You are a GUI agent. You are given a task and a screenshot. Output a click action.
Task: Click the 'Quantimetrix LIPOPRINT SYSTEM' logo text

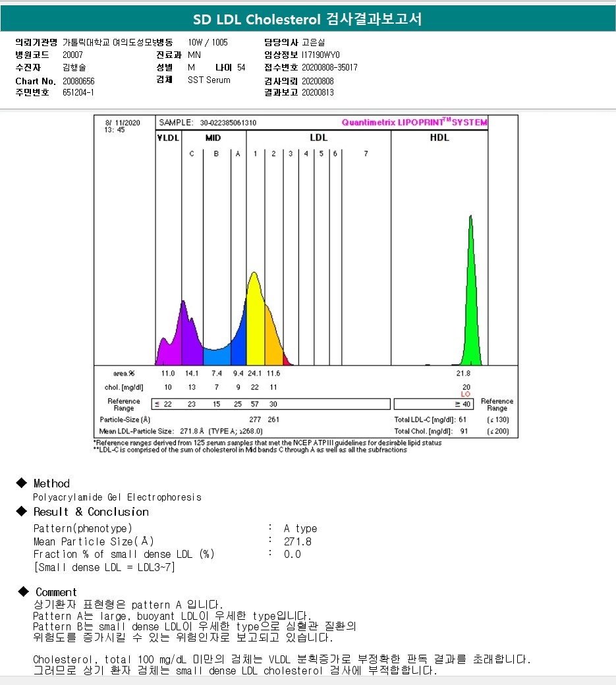(414, 123)
